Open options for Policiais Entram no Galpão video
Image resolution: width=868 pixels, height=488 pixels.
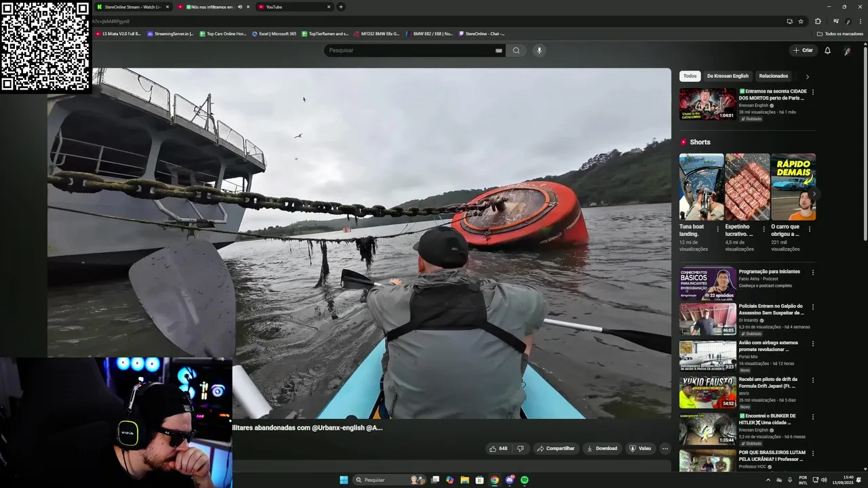coord(812,307)
